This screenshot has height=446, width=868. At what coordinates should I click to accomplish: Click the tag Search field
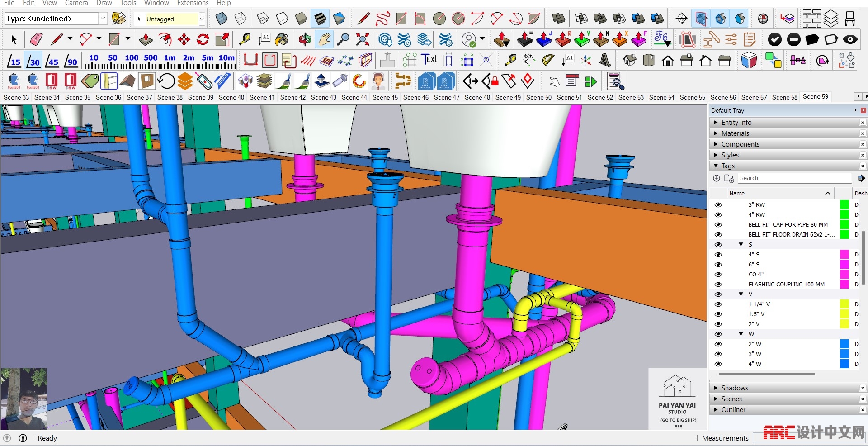click(794, 178)
